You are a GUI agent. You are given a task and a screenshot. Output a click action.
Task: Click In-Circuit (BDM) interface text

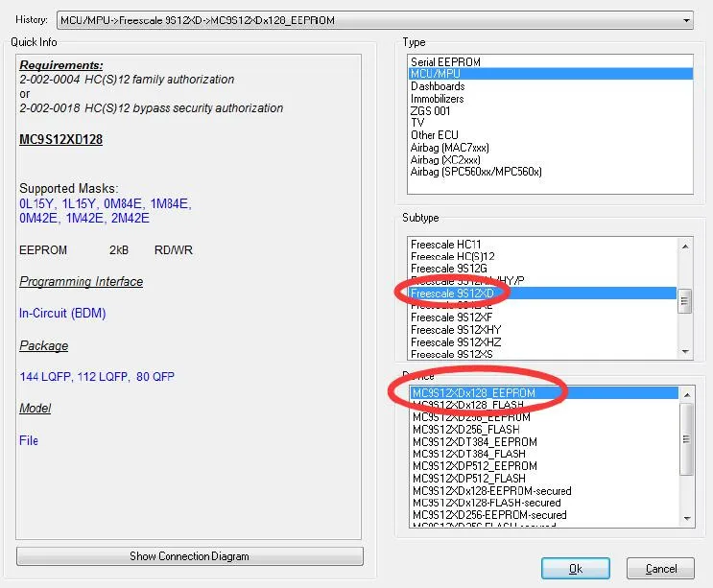[x=62, y=313]
